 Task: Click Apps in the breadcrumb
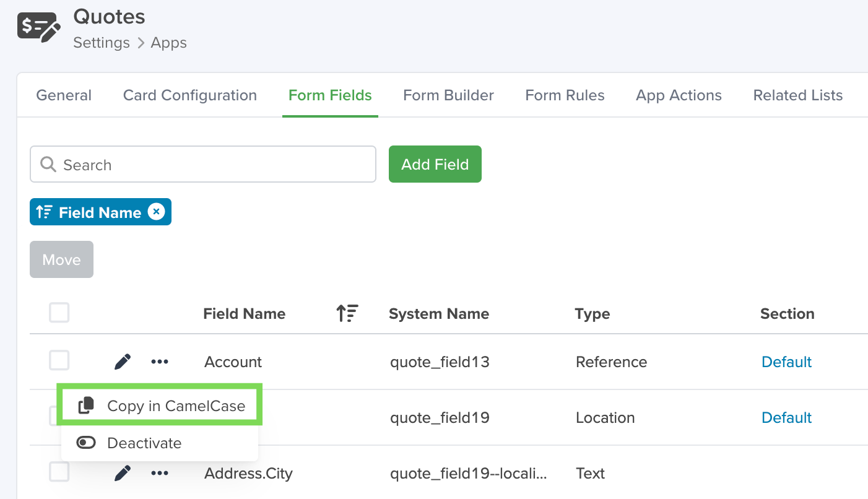[168, 43]
